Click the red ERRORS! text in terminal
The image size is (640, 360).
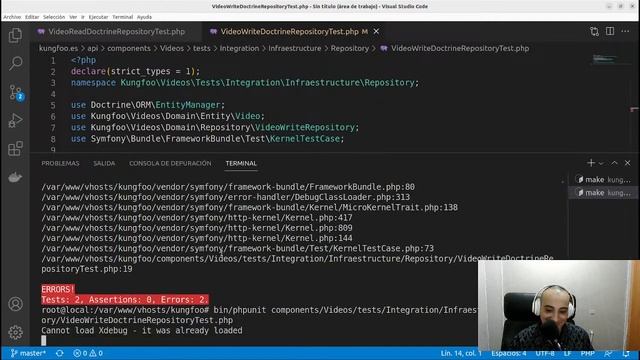tap(58, 289)
